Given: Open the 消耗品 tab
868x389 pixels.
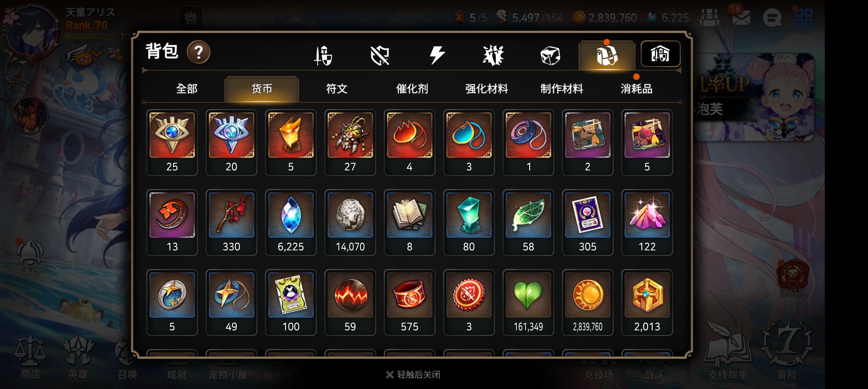Looking at the screenshot, I should click(x=636, y=89).
